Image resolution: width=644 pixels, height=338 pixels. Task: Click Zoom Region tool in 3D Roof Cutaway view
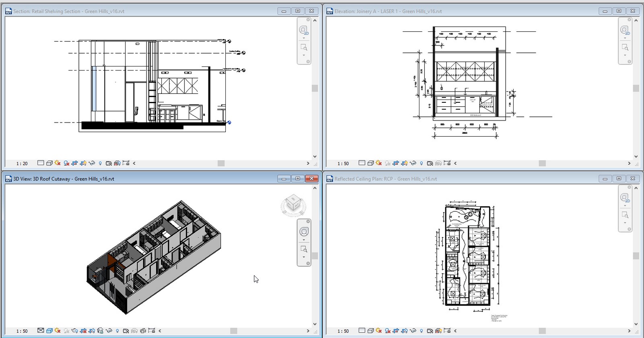(304, 249)
